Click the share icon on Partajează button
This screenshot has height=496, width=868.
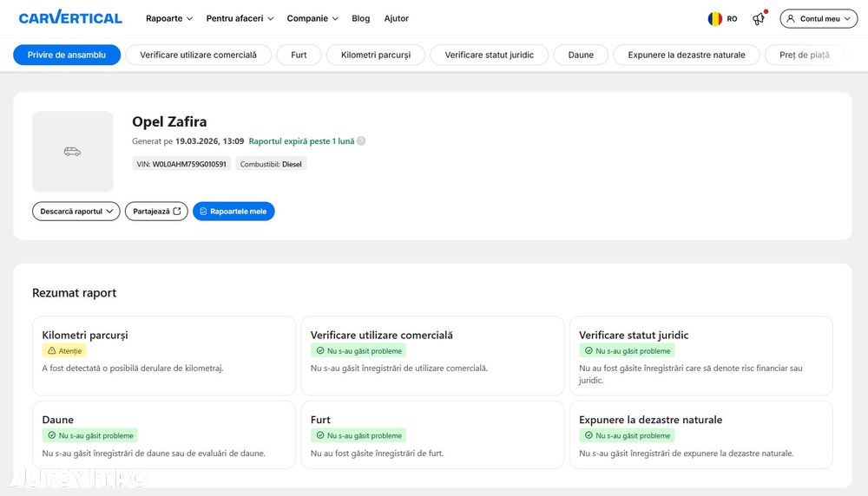(177, 212)
